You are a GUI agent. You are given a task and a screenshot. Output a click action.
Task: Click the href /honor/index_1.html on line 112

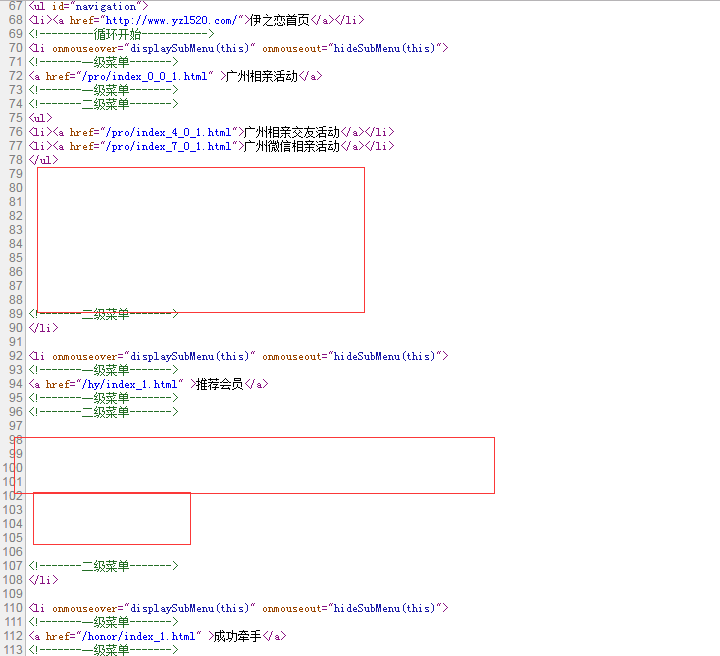138,636
